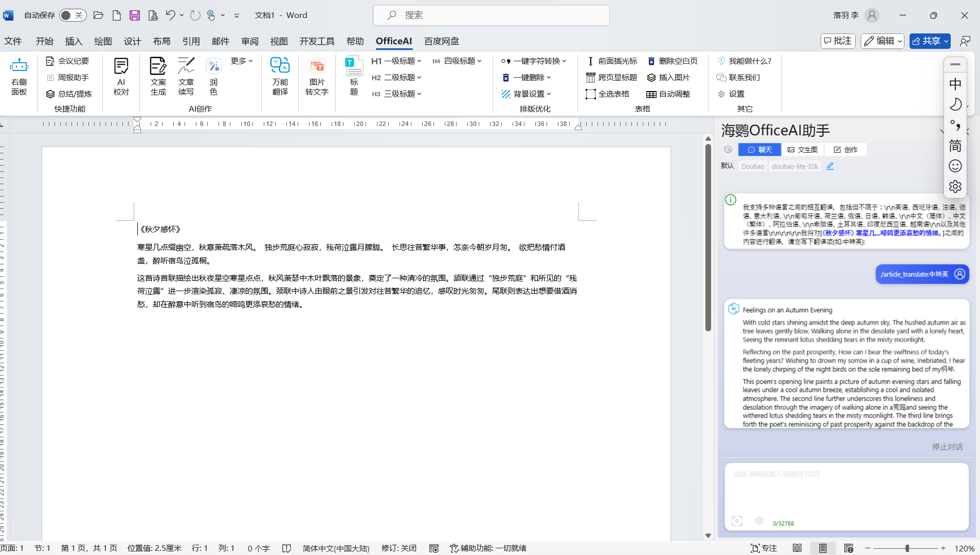Click the edit pencil next to doubao-lite-32k
The width and height of the screenshot is (980, 555).
pyautogui.click(x=830, y=166)
